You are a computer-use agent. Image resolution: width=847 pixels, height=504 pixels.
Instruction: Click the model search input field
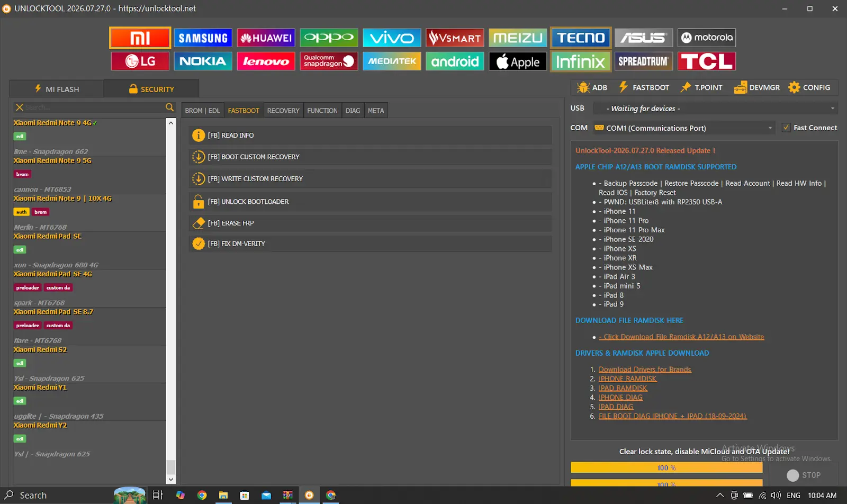click(94, 107)
